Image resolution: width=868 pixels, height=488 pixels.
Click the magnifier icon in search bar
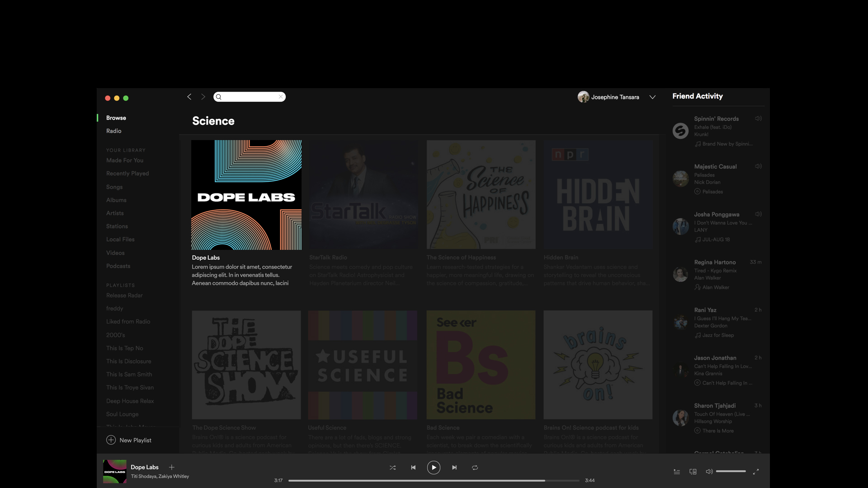coord(219,97)
